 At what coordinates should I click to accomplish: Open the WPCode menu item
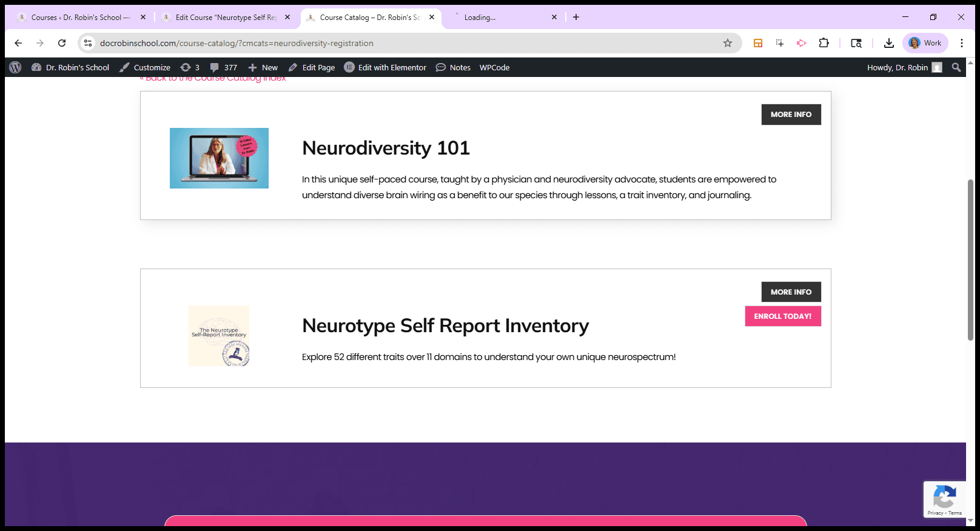pos(494,67)
